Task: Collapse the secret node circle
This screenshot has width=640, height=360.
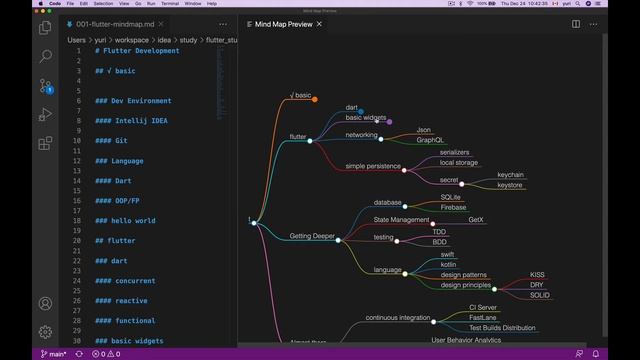Action: coord(462,184)
